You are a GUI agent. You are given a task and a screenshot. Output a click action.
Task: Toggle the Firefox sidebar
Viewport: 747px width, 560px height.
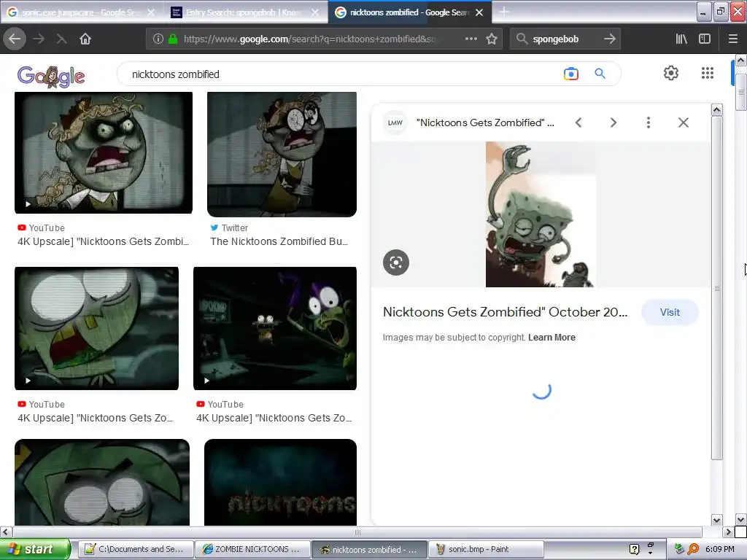click(705, 39)
